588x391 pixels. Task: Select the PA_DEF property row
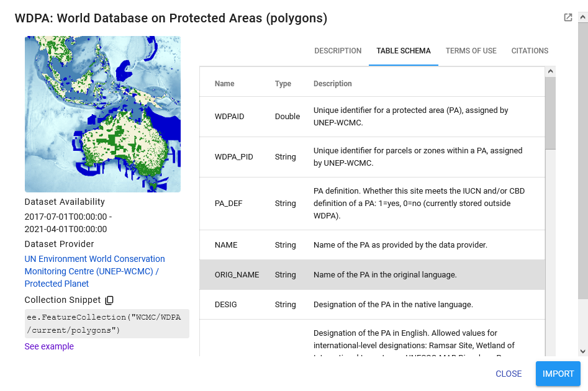click(372, 204)
